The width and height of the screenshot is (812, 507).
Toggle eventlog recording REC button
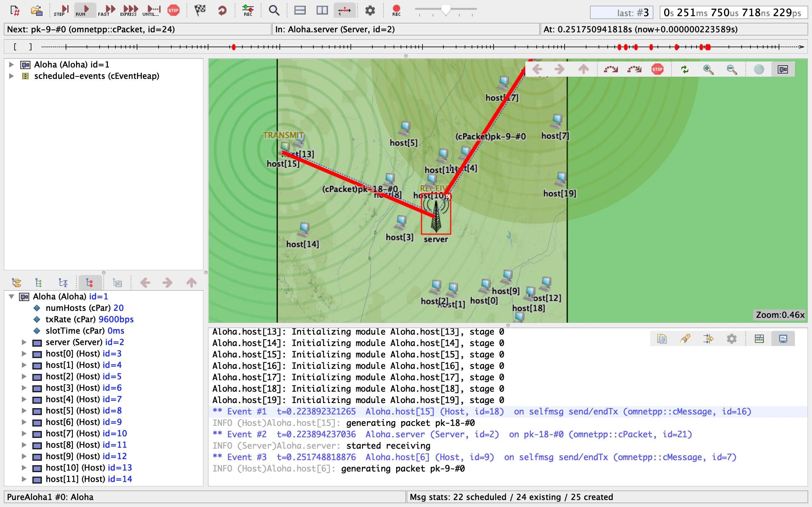point(248,10)
